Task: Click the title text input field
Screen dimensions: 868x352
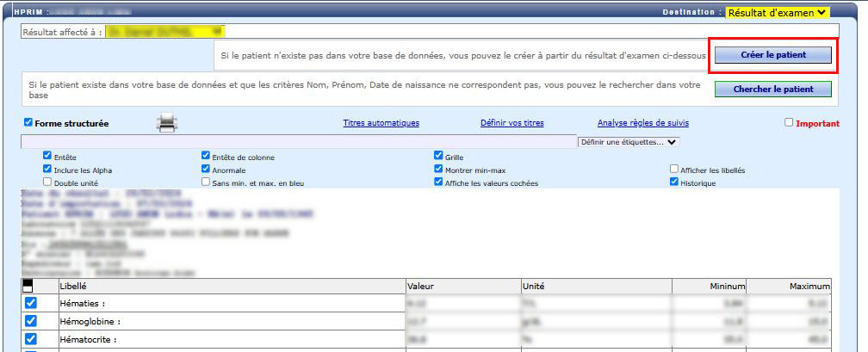Action: 297,141
